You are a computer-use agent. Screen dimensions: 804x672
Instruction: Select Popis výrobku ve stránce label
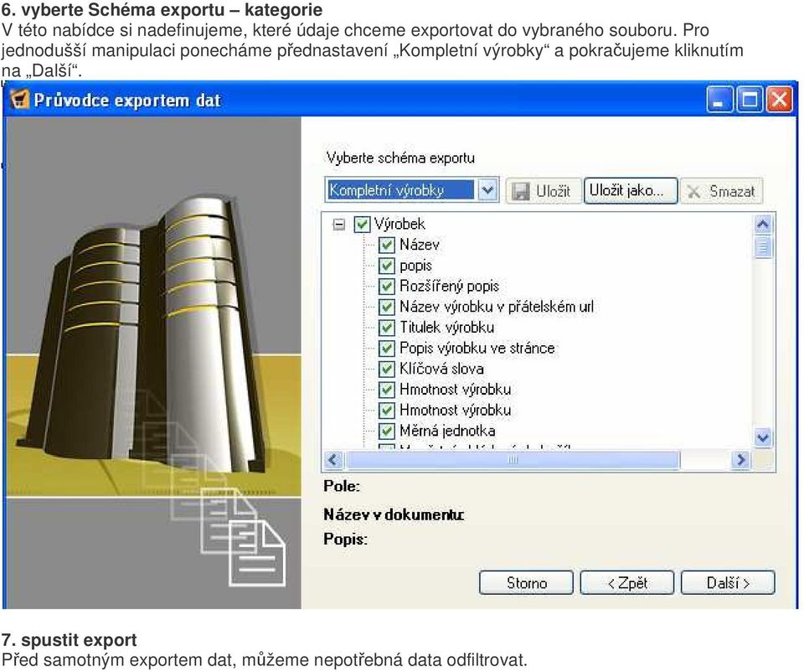(477, 349)
